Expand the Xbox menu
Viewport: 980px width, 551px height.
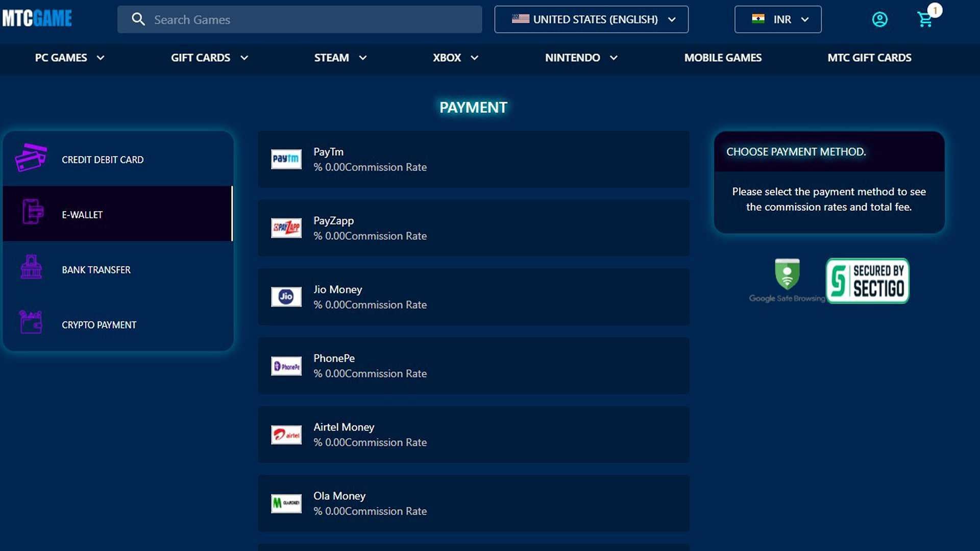pos(455,58)
